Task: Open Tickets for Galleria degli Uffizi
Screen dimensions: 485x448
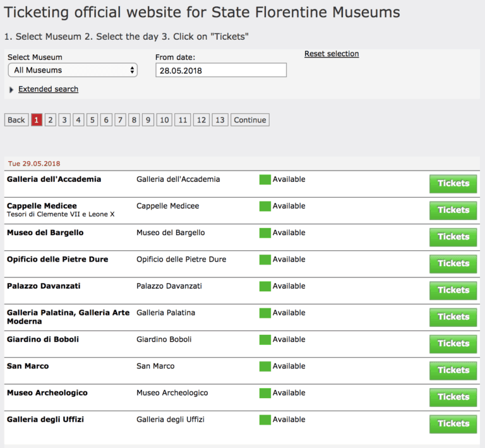Action: click(x=453, y=424)
